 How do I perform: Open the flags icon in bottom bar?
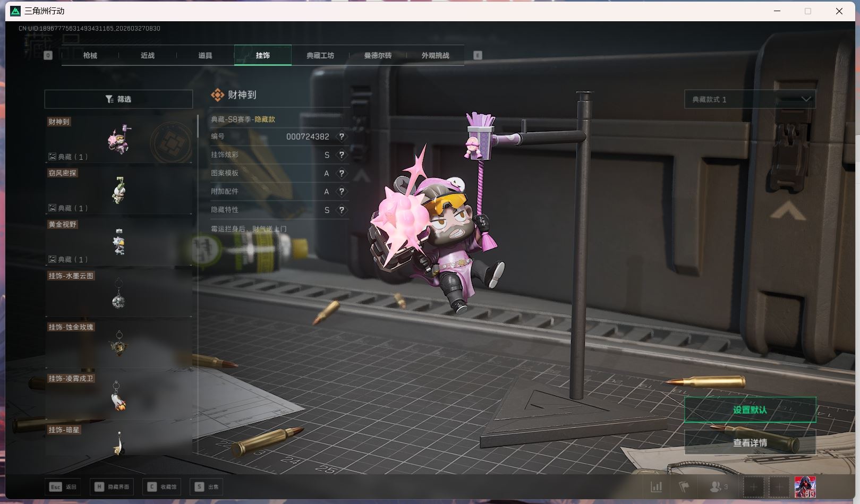click(x=684, y=487)
